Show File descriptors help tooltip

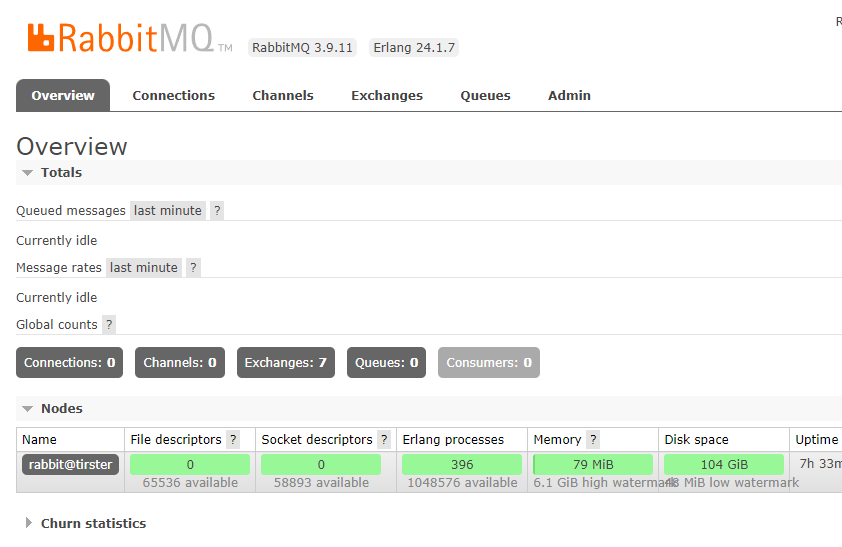(x=233, y=440)
